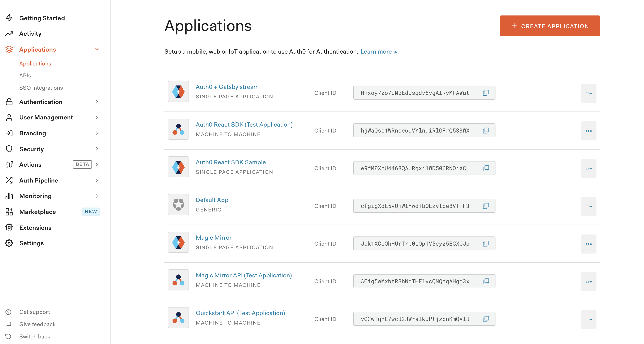Expand the Auth Pipeline section
The image size is (644, 344).
(x=97, y=180)
